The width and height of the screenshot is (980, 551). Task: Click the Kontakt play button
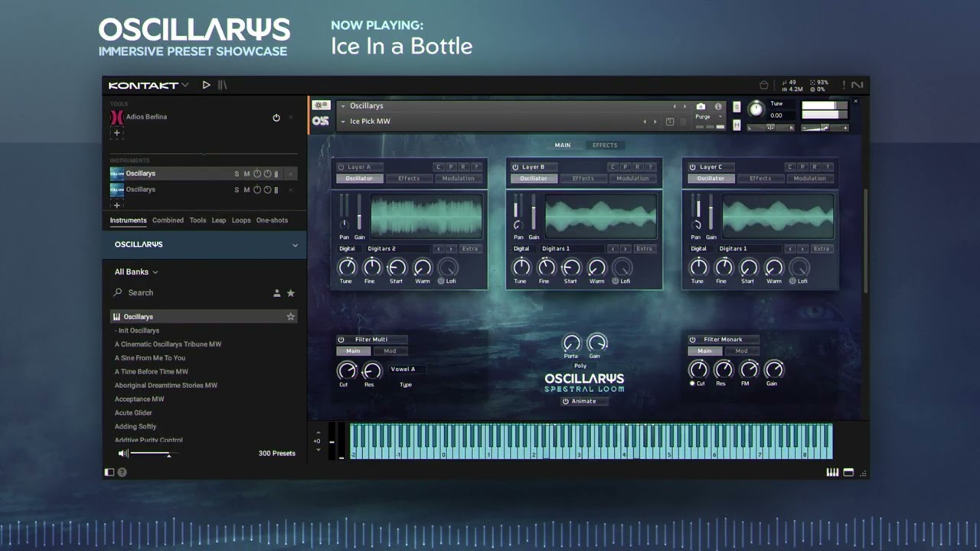pyautogui.click(x=206, y=85)
